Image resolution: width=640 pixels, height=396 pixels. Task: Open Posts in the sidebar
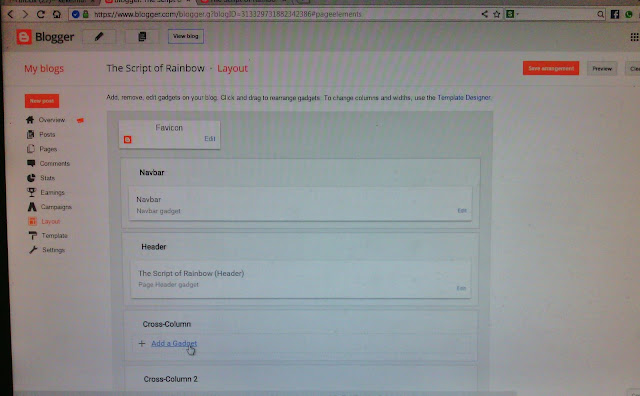tap(47, 134)
